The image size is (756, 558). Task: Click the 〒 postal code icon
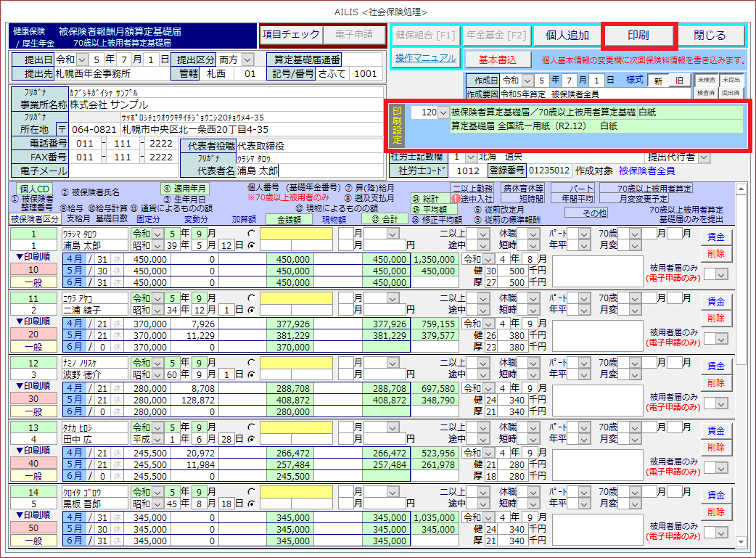point(62,129)
